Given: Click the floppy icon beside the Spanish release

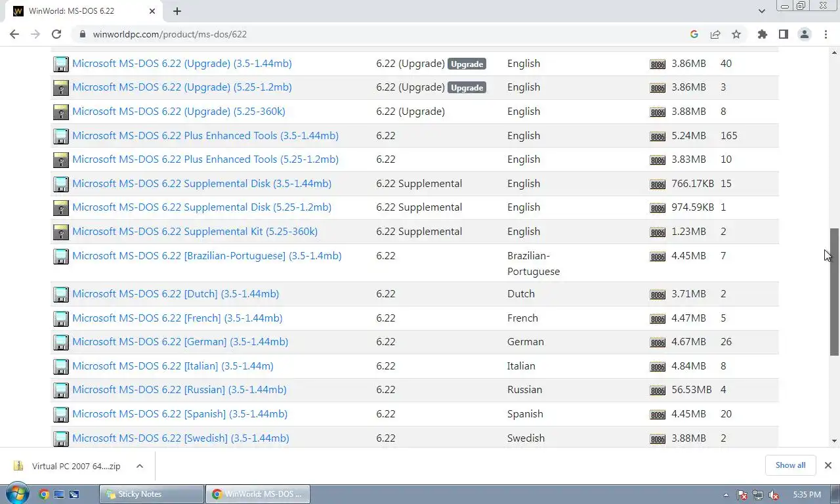Looking at the screenshot, I should click(x=60, y=415).
